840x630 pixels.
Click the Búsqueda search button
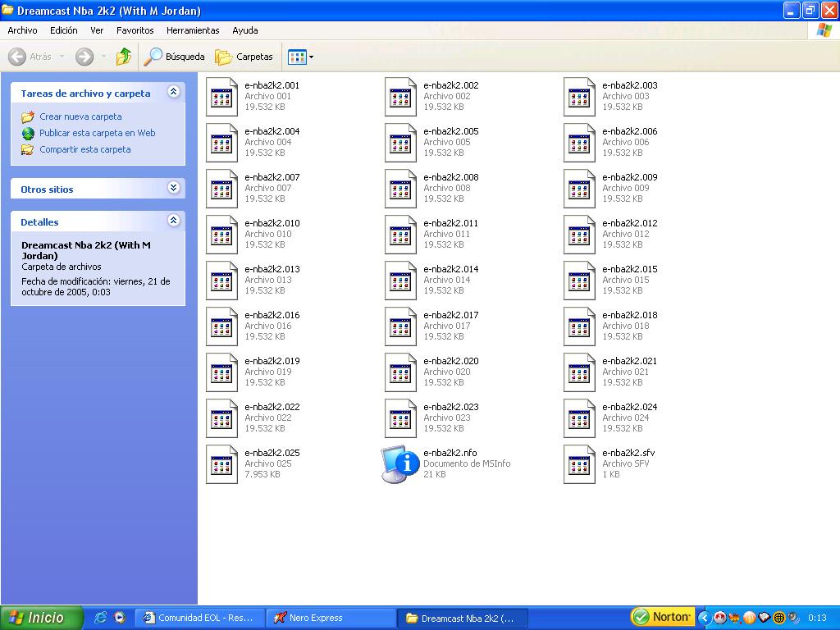pos(175,57)
